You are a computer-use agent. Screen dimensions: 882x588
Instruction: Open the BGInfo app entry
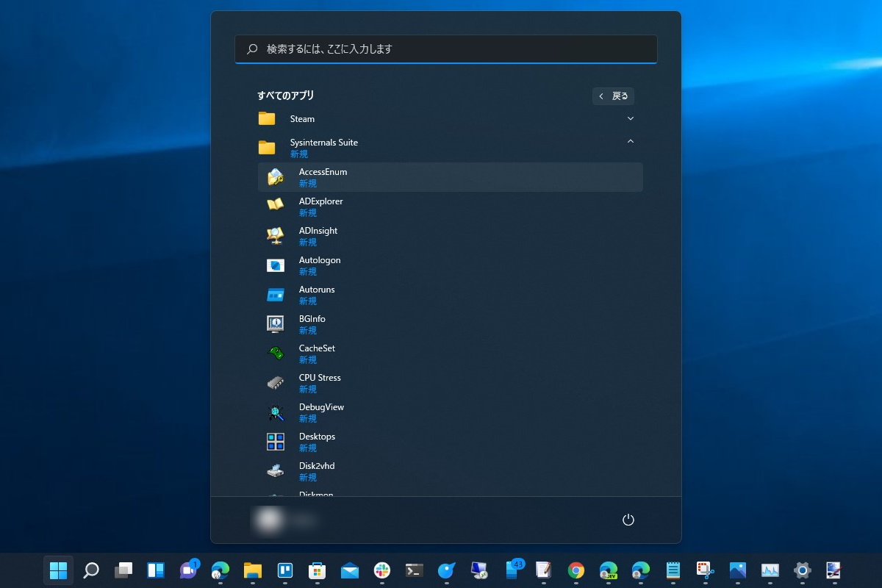coord(450,324)
